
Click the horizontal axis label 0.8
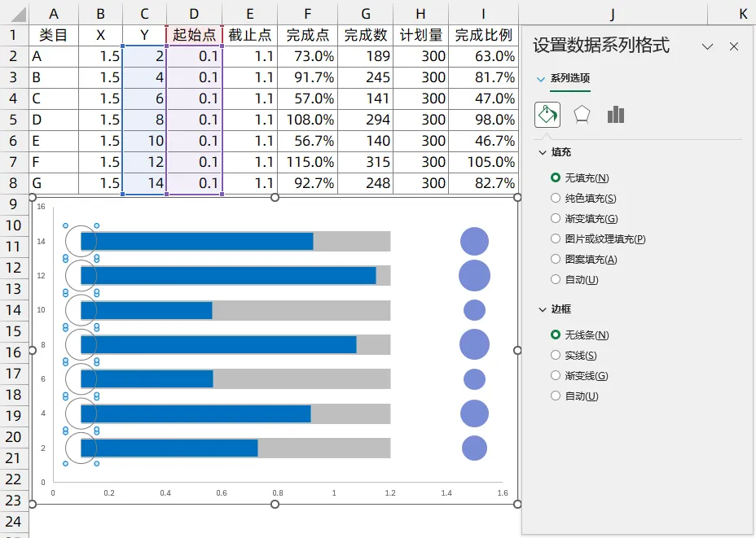(278, 492)
